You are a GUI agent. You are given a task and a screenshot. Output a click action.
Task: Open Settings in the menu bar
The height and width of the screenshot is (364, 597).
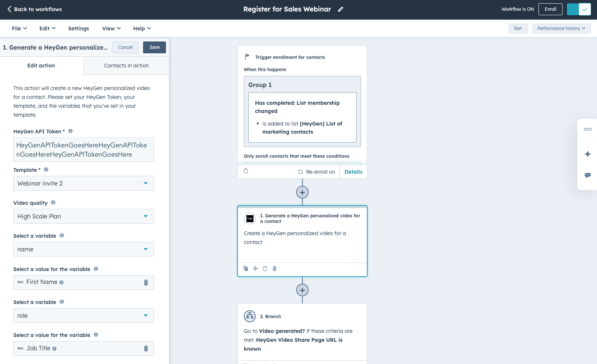point(79,29)
